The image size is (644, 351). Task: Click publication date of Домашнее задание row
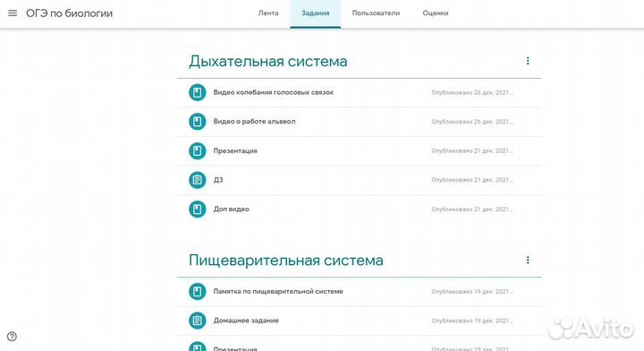point(472,321)
